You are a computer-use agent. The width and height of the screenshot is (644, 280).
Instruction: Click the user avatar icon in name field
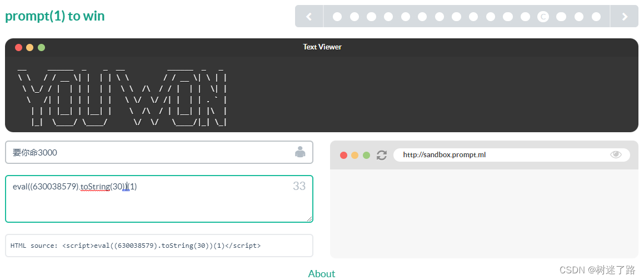pos(300,152)
